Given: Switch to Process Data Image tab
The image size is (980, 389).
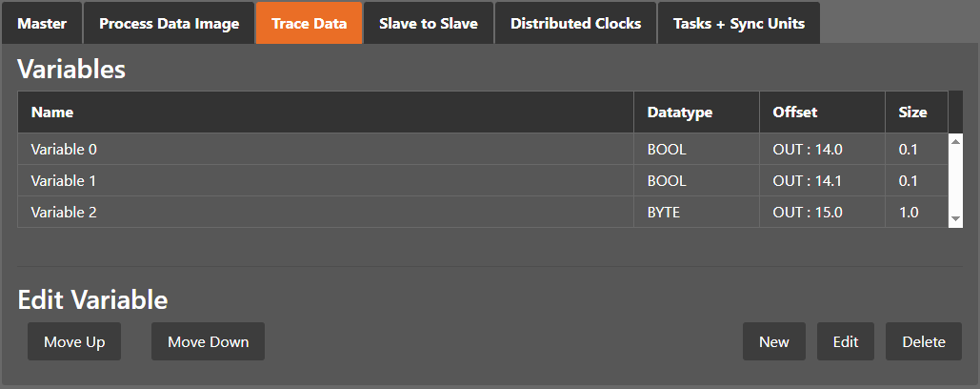Looking at the screenshot, I should [x=169, y=24].
